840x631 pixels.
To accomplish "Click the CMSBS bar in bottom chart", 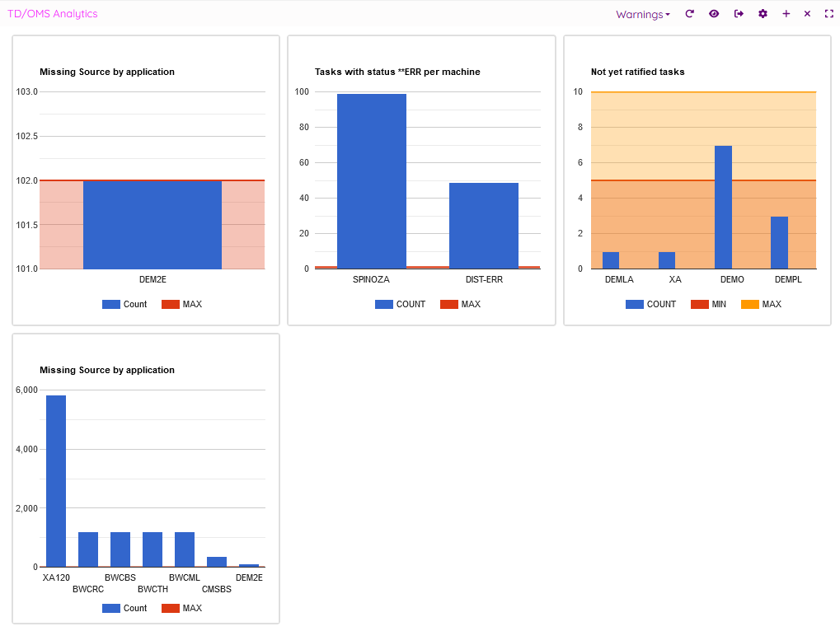I will 217,562.
